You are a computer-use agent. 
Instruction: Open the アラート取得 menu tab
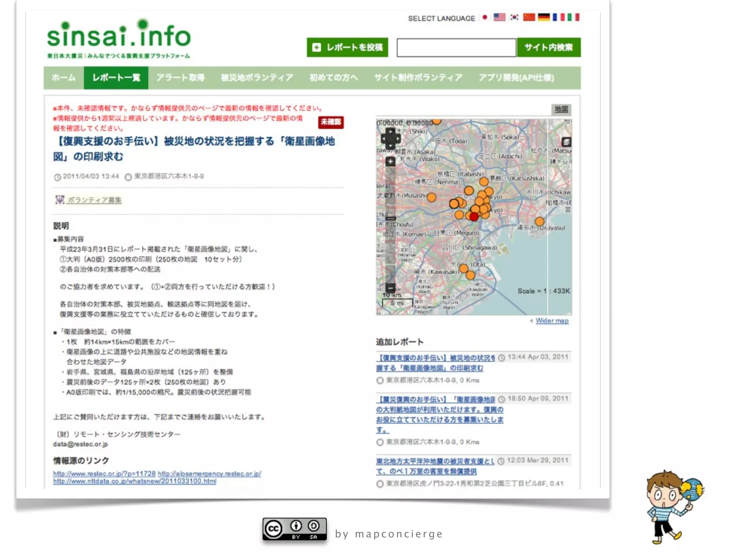pyautogui.click(x=180, y=78)
